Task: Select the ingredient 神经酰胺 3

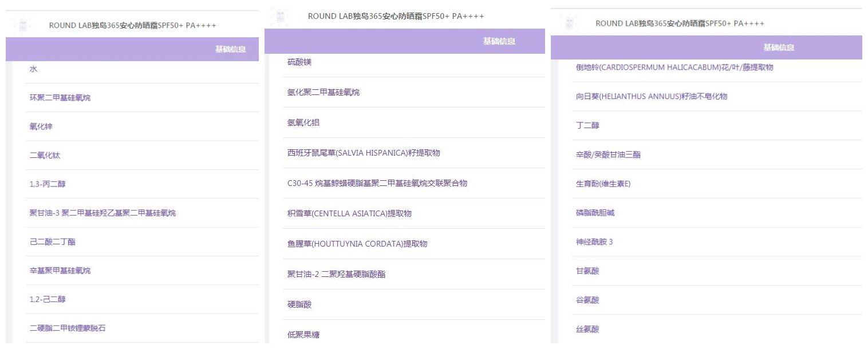Action: [594, 242]
